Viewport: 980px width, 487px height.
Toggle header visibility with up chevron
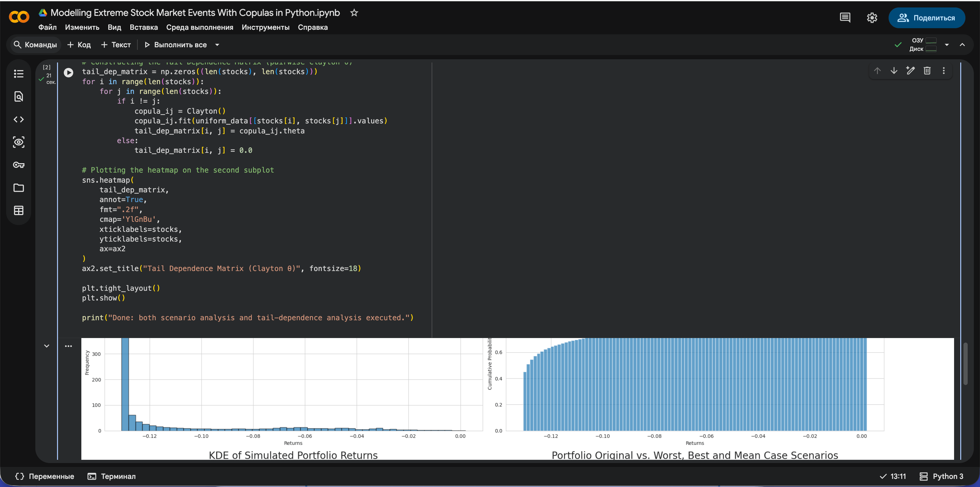click(x=962, y=45)
